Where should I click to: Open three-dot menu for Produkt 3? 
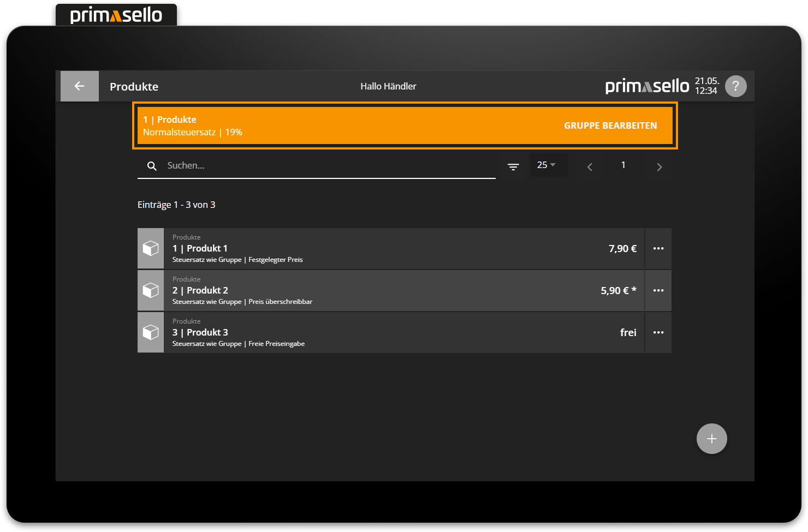click(658, 333)
